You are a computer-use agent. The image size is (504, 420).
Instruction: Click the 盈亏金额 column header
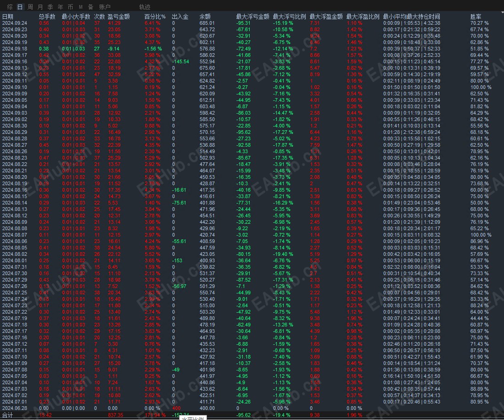click(118, 17)
